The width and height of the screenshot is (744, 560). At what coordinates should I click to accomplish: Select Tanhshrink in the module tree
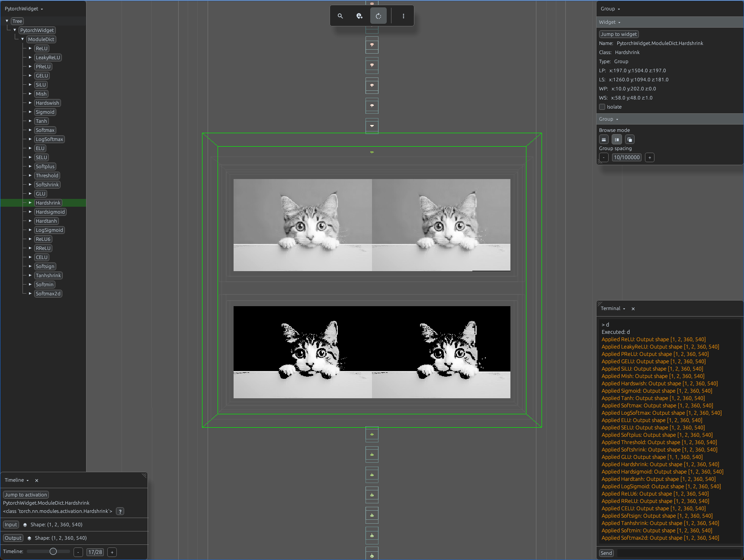click(48, 275)
